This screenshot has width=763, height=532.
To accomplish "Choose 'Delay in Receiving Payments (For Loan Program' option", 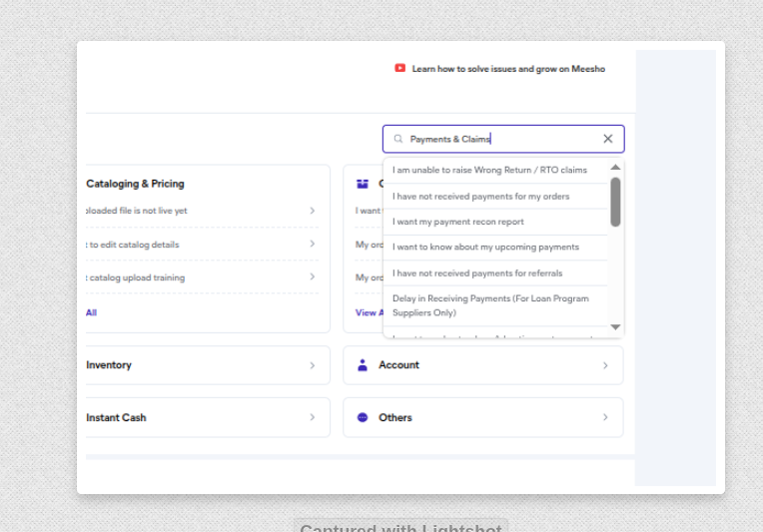I will click(x=495, y=305).
